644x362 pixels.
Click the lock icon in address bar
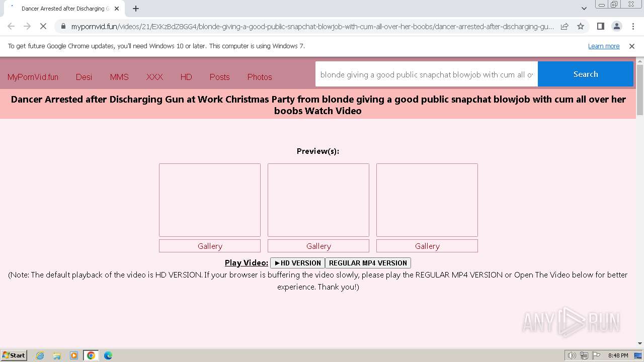pos(63,26)
